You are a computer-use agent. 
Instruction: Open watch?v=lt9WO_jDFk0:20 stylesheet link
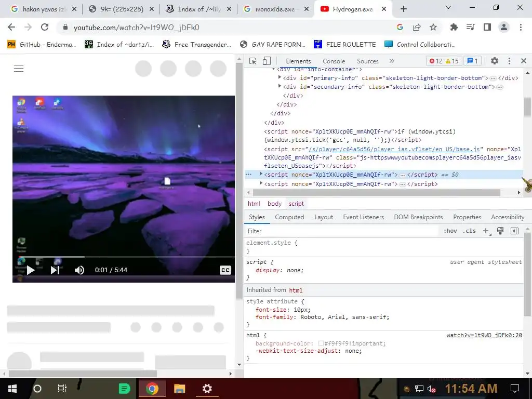click(x=484, y=335)
